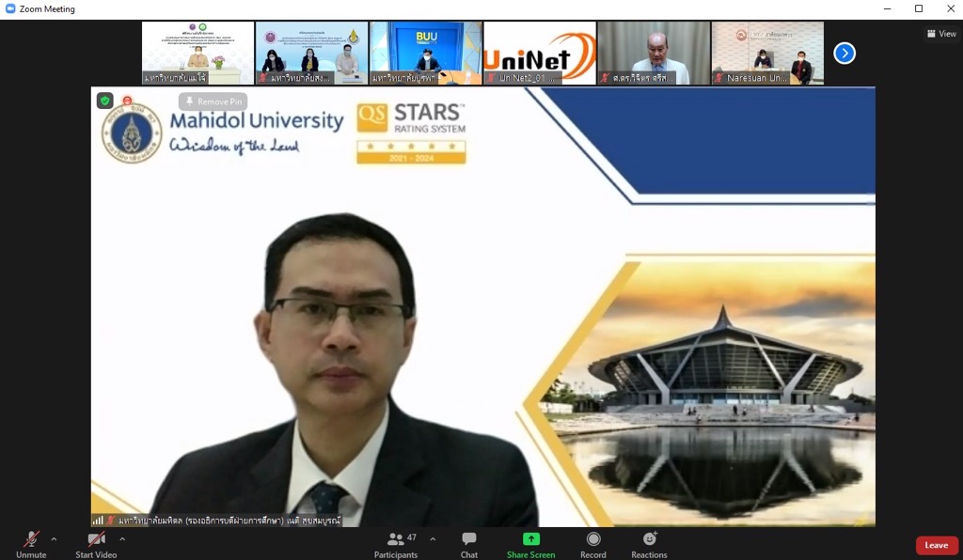Open the View layout options
The image size is (963, 560).
click(941, 34)
